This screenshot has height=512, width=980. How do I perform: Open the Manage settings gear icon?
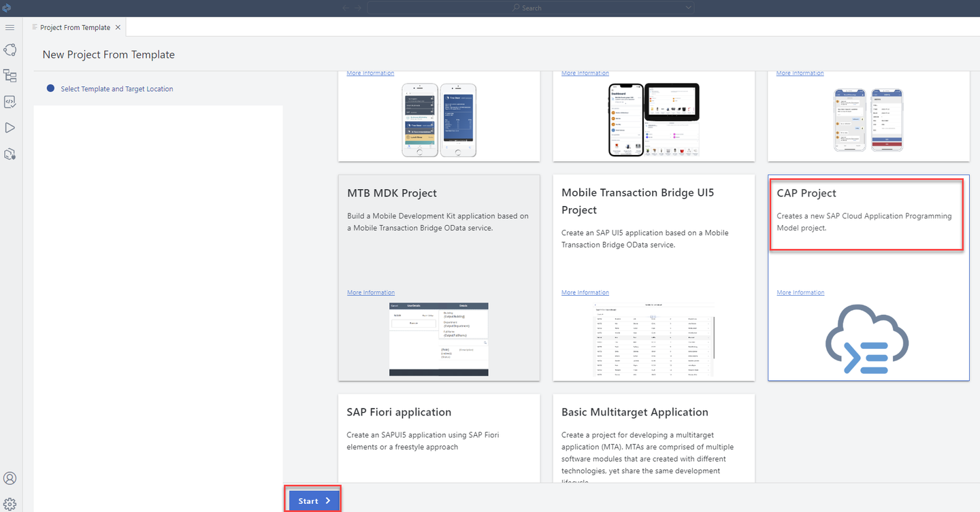click(x=10, y=505)
